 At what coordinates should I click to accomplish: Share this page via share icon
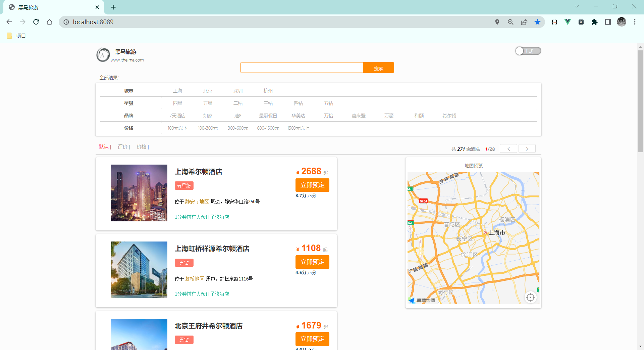(x=524, y=22)
